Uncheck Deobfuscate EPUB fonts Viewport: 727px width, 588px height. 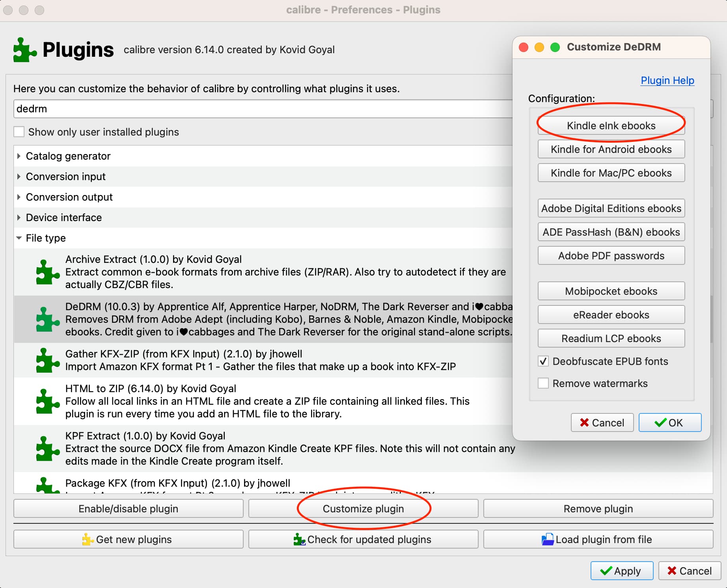pos(543,361)
